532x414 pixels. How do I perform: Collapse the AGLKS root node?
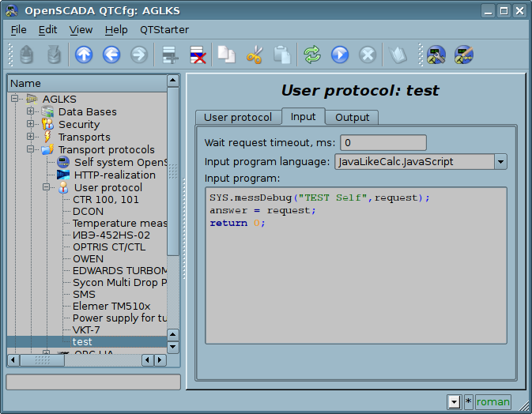14,98
